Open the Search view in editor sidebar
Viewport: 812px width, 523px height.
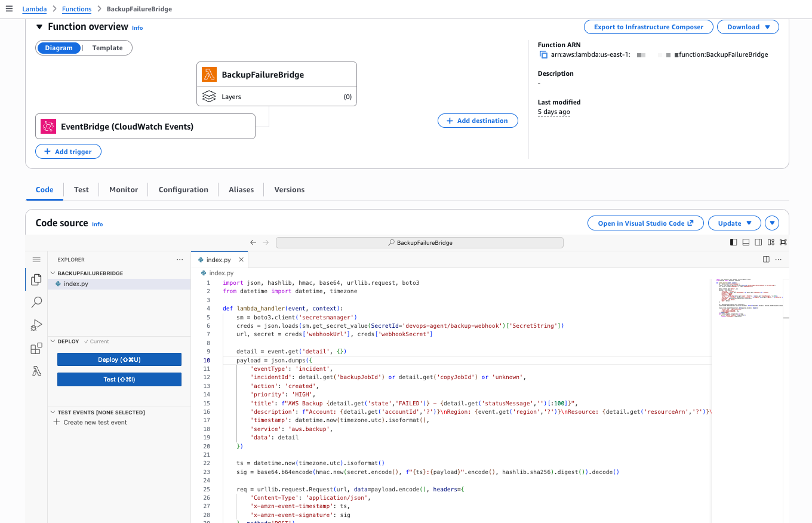coord(36,302)
